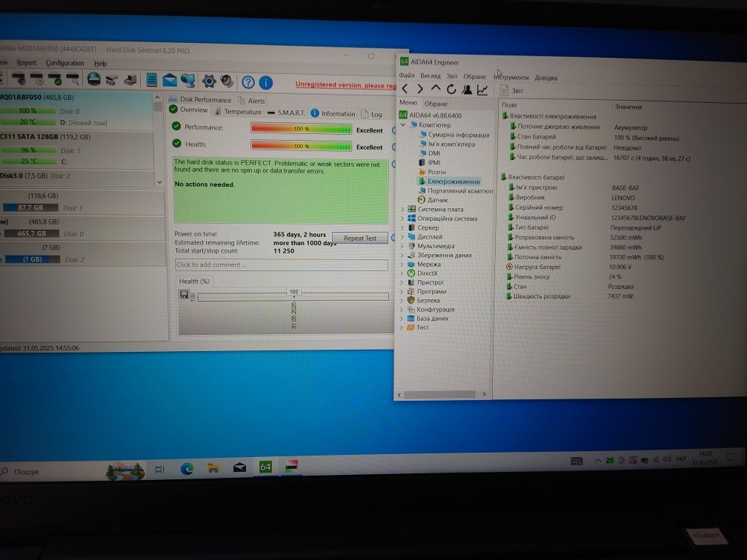This screenshot has width=747, height=560.
Task: Switch to the Log tab
Action: click(x=371, y=114)
